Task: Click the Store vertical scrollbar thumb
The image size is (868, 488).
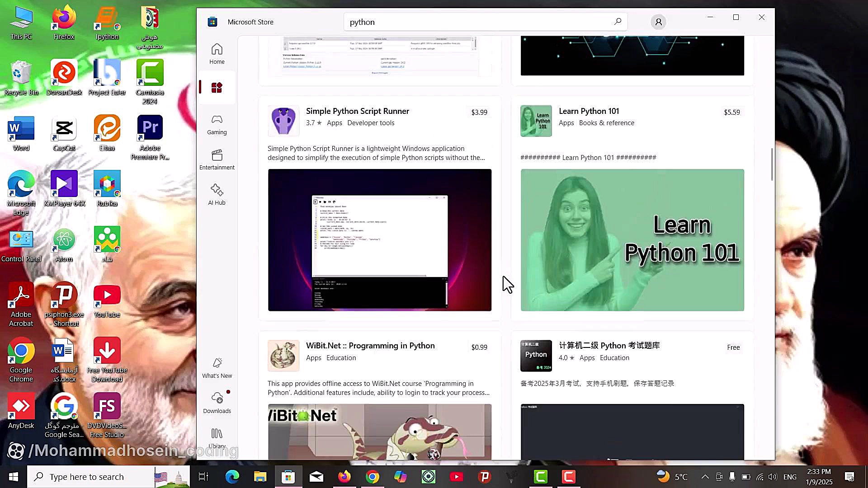Action: point(772,164)
